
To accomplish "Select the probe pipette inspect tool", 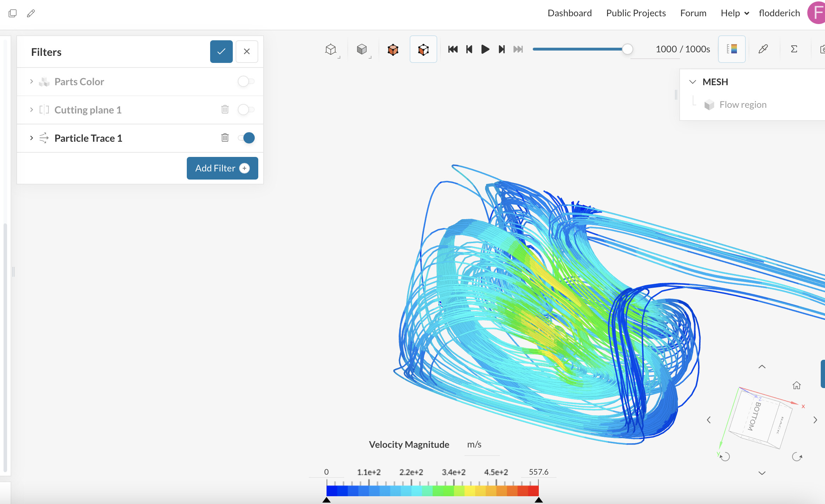I will tap(763, 49).
